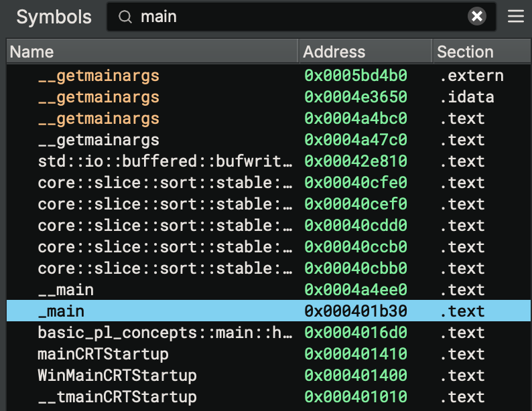This screenshot has height=411, width=532.
Task: Select __getmainargs in the .extern section
Action: pyautogui.click(x=98, y=76)
